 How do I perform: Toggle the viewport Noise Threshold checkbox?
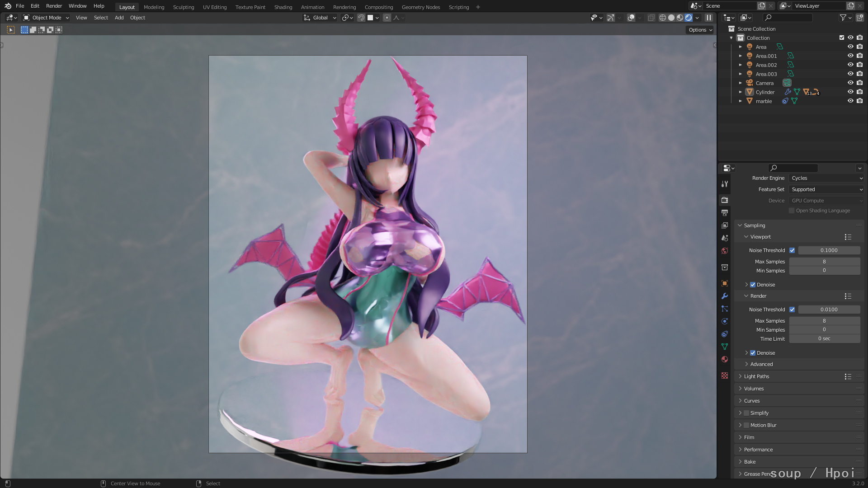coord(792,250)
